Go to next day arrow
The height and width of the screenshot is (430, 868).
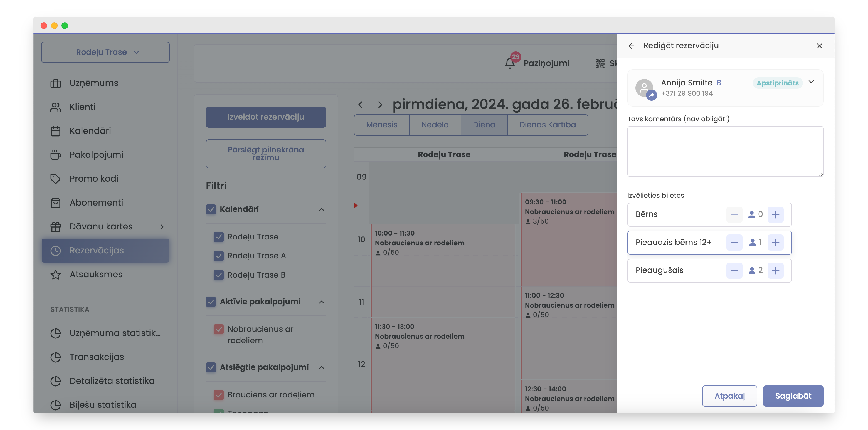(380, 105)
